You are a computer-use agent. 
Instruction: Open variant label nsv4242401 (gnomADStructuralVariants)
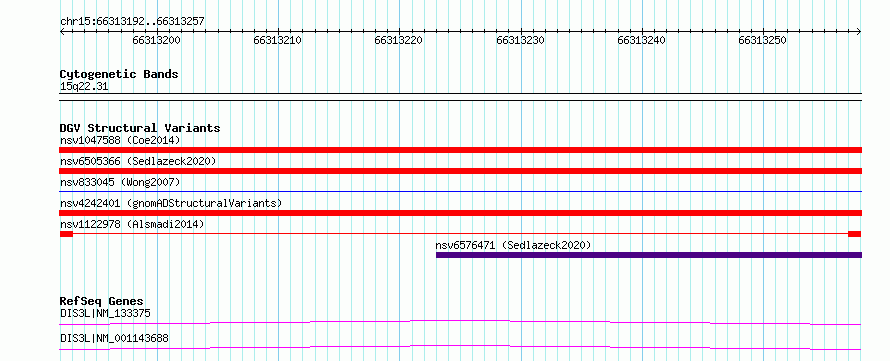click(x=171, y=203)
